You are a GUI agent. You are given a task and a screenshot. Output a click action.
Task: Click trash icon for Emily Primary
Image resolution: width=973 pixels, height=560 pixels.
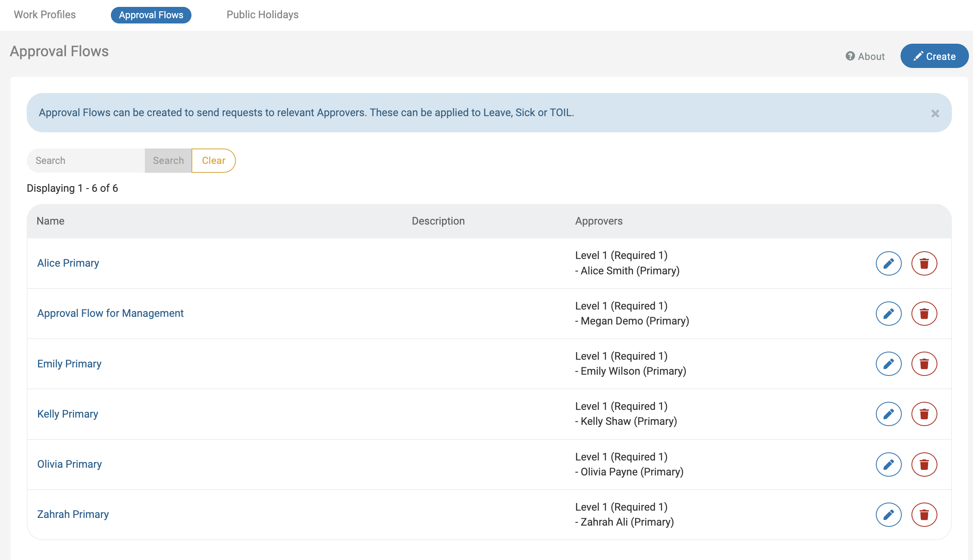point(924,364)
